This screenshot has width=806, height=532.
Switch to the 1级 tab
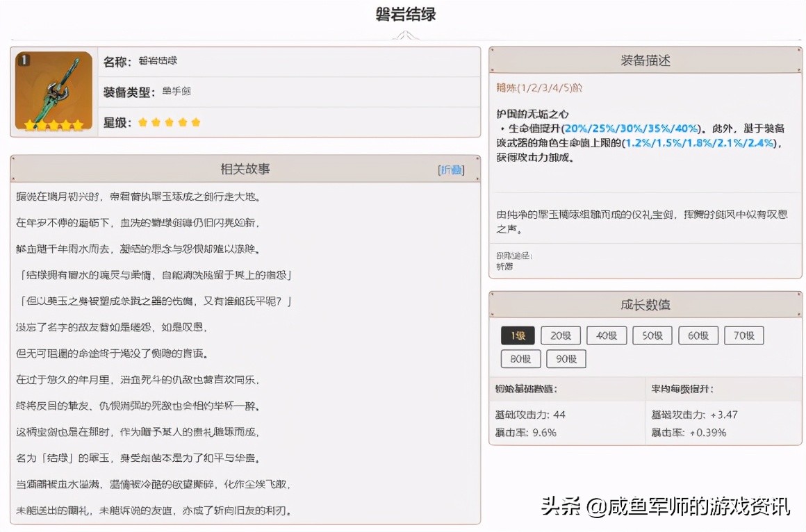(x=517, y=335)
